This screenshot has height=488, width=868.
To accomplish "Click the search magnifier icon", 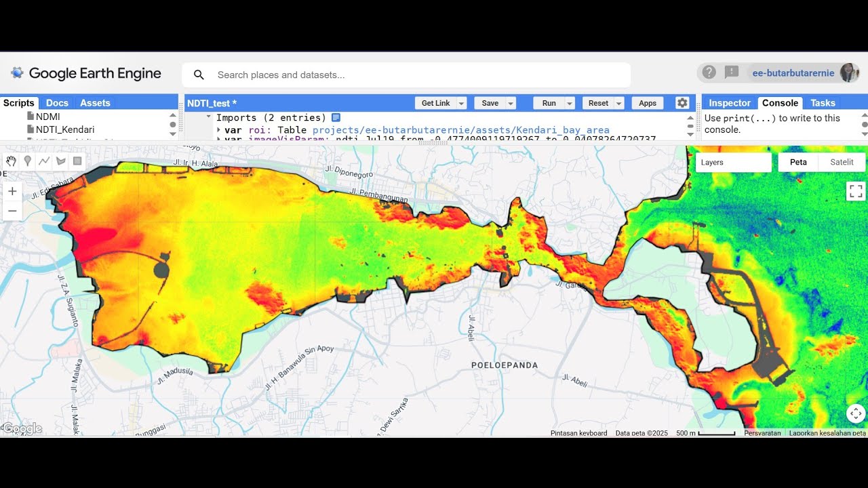I will 199,75.
